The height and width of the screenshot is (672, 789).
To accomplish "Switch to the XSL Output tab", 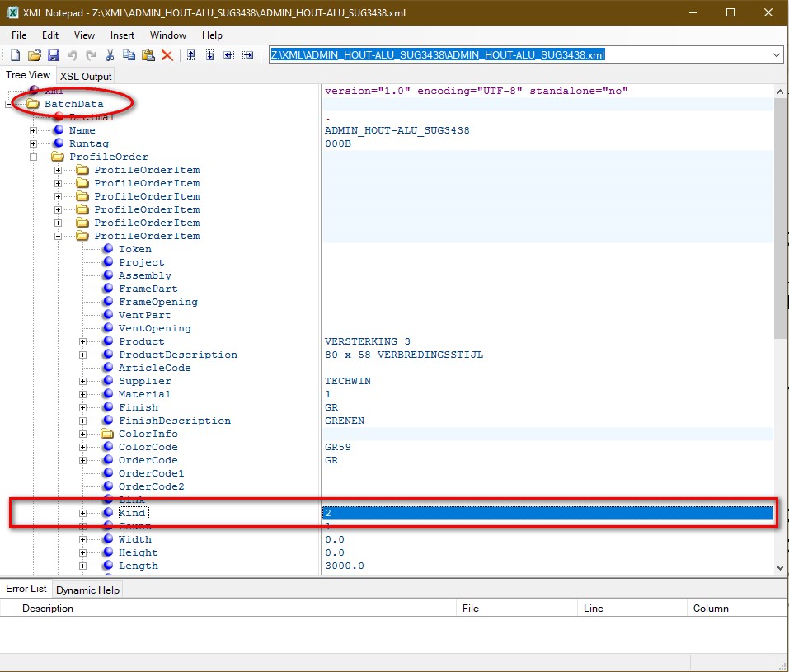I will click(x=86, y=77).
